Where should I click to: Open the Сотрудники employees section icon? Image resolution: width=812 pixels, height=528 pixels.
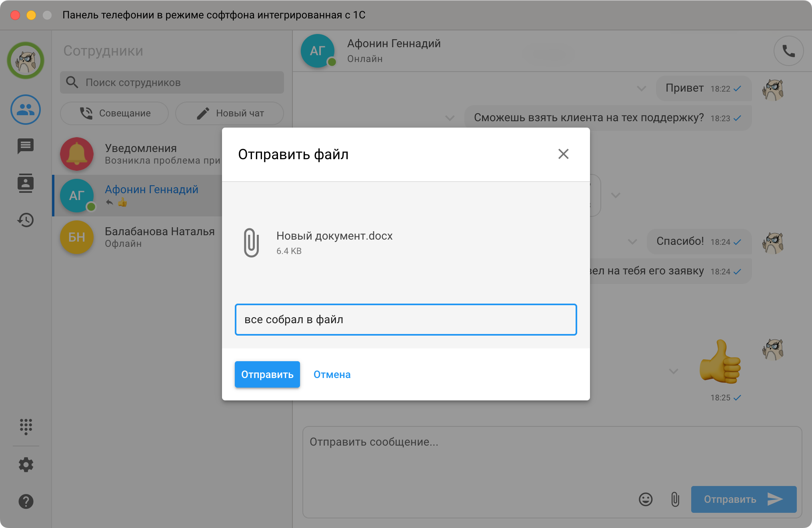point(26,110)
